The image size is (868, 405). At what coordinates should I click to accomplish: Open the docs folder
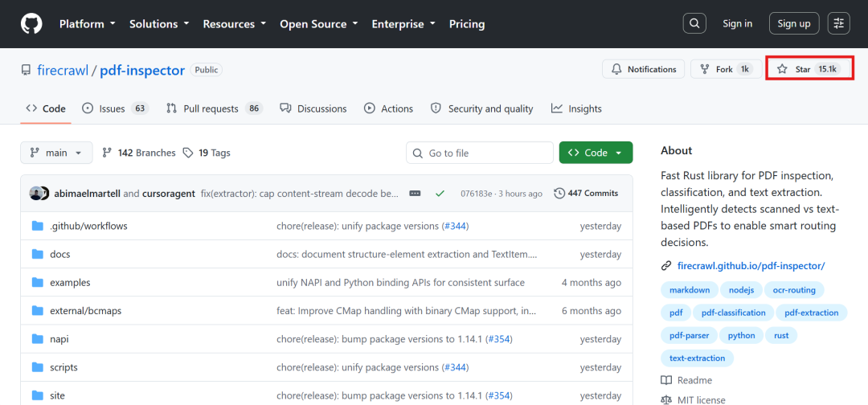coord(59,255)
